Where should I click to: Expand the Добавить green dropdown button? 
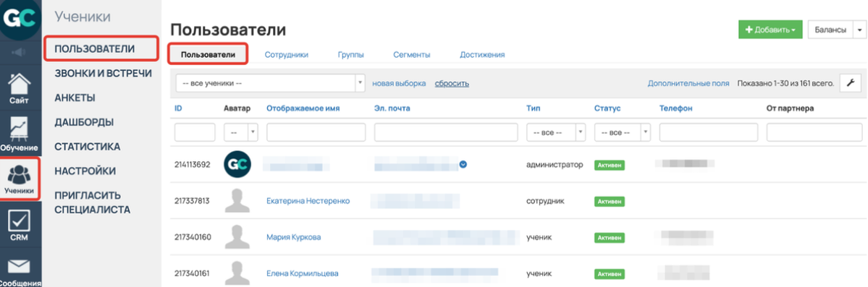coord(770,30)
